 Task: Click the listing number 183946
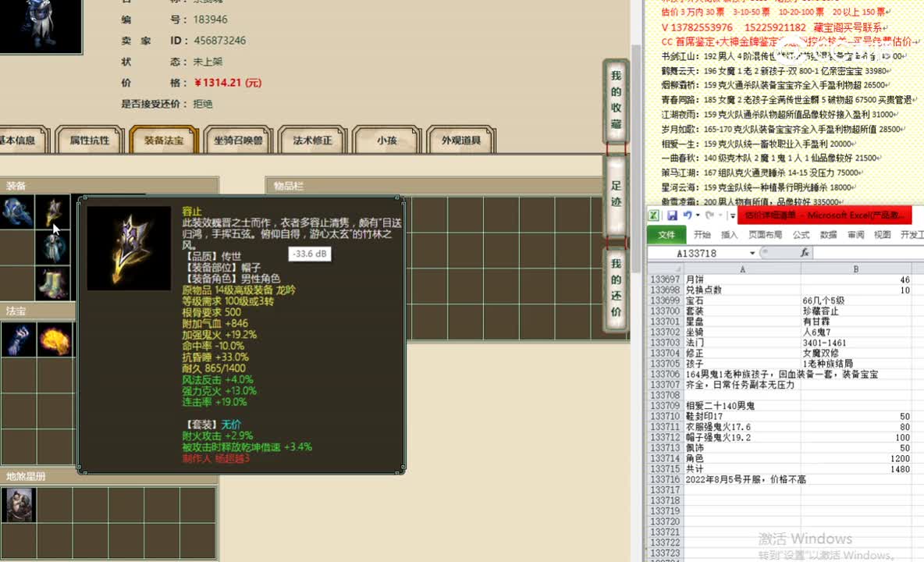tap(211, 20)
